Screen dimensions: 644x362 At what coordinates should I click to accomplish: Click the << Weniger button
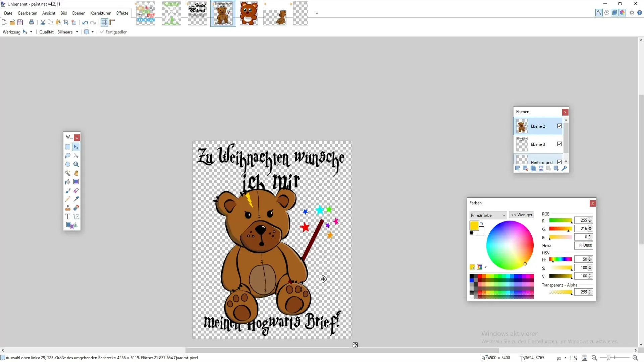522,215
